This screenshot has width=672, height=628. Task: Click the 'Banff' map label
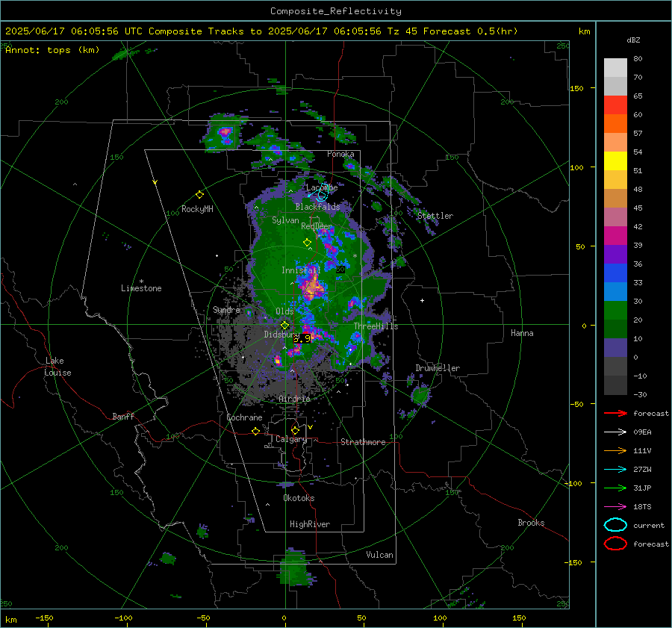123,416
